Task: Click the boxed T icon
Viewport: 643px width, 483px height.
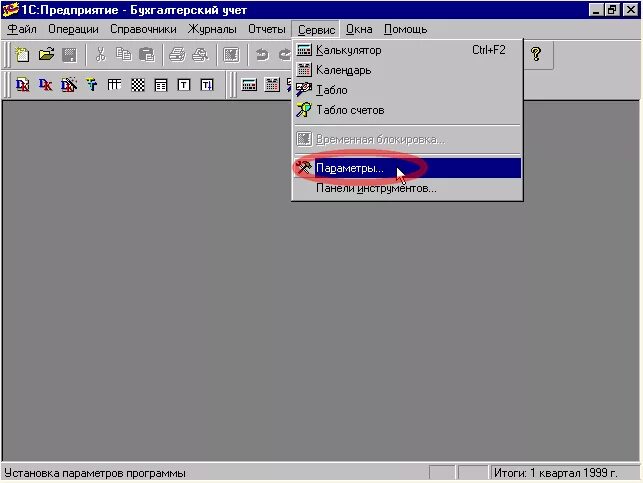Action: [184, 85]
